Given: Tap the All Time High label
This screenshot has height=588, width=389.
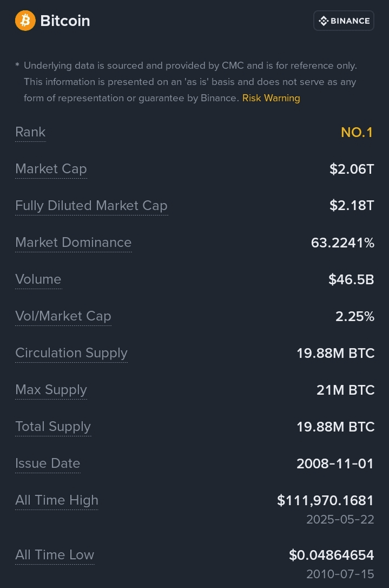Looking at the screenshot, I should point(57,500).
